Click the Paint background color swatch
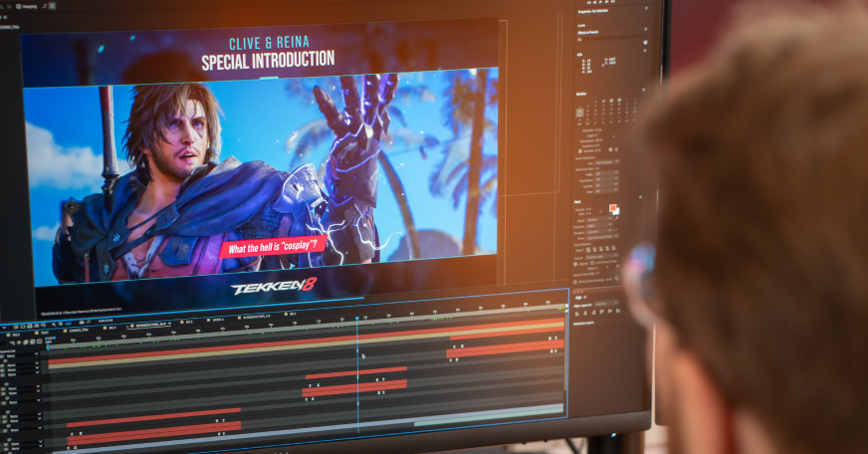868x454 pixels. click(x=617, y=212)
